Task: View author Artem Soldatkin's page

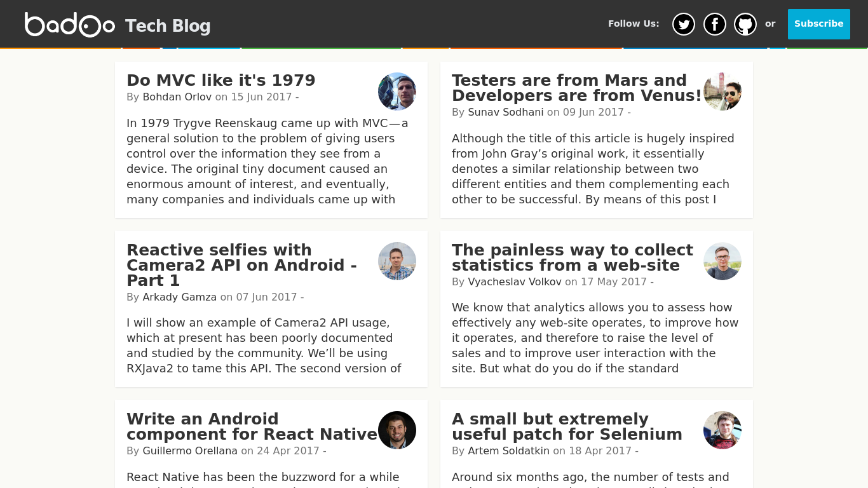Action: click(509, 451)
